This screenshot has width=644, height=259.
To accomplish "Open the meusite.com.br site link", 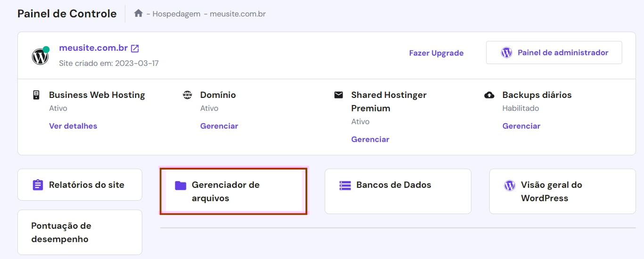I will click(93, 48).
